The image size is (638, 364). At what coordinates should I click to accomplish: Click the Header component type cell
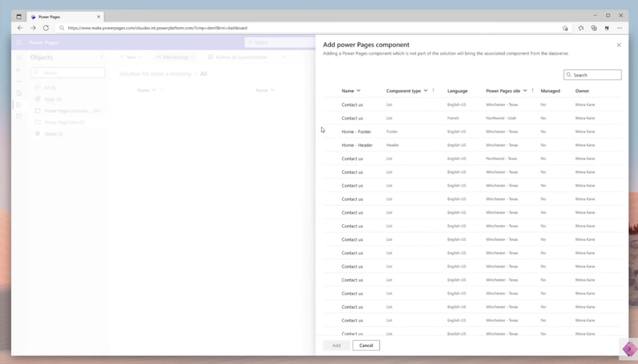pos(392,145)
